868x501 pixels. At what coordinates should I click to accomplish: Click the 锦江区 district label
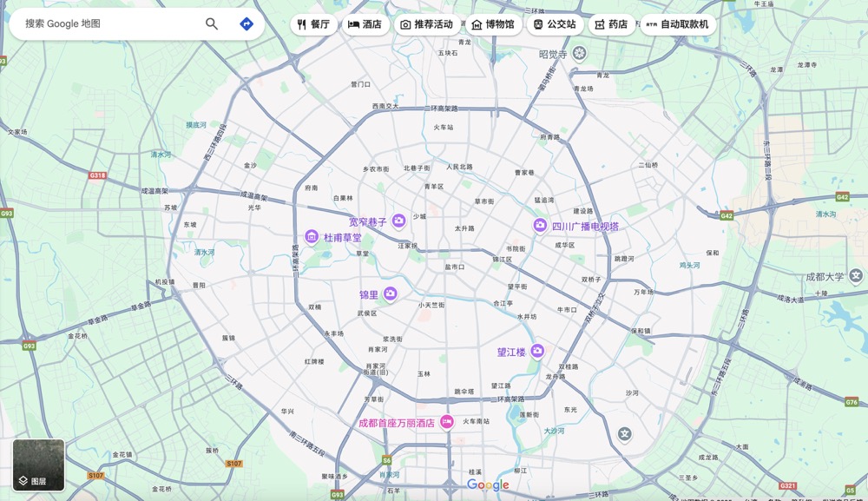pyautogui.click(x=503, y=259)
